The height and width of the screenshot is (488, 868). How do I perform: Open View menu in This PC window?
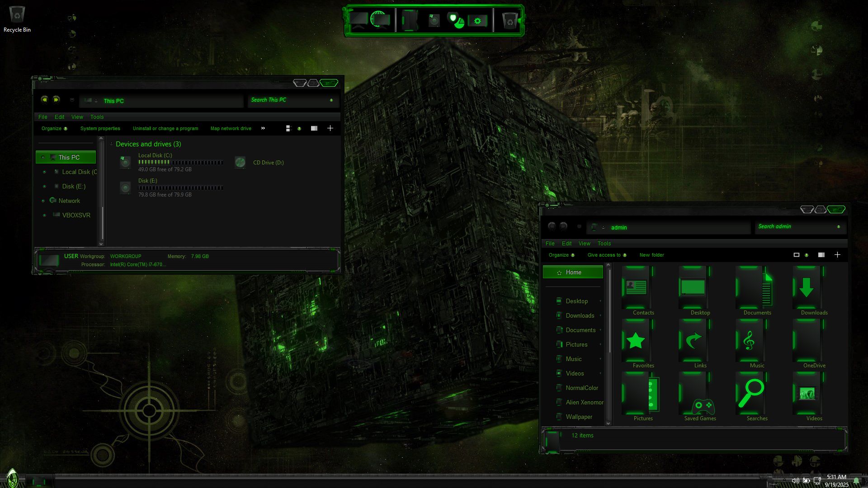[x=77, y=117]
